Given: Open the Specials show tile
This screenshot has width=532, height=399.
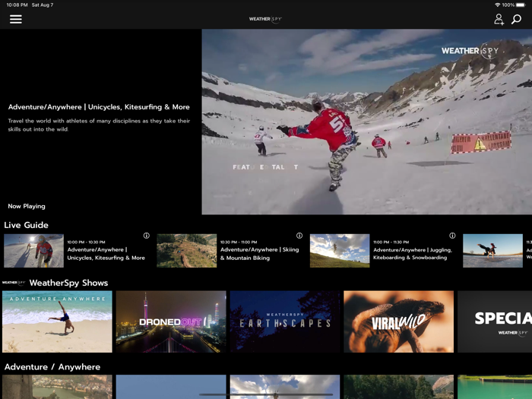Looking at the screenshot, I should 496,321.
